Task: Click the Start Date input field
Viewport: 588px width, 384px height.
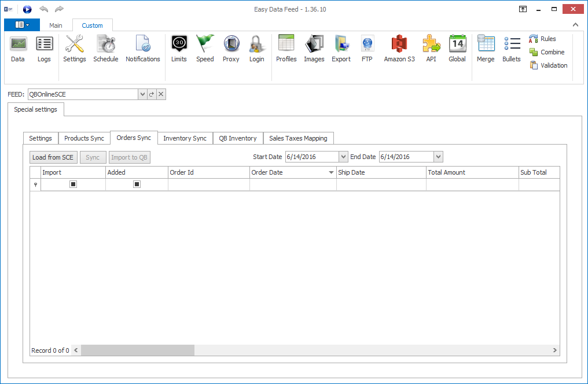Action: pos(312,157)
